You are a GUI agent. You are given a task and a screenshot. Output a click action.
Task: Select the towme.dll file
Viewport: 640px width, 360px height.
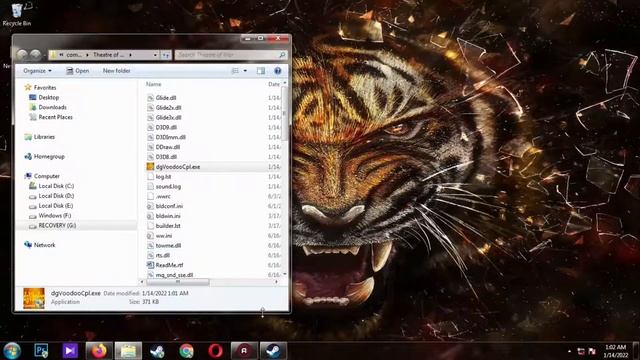point(168,245)
